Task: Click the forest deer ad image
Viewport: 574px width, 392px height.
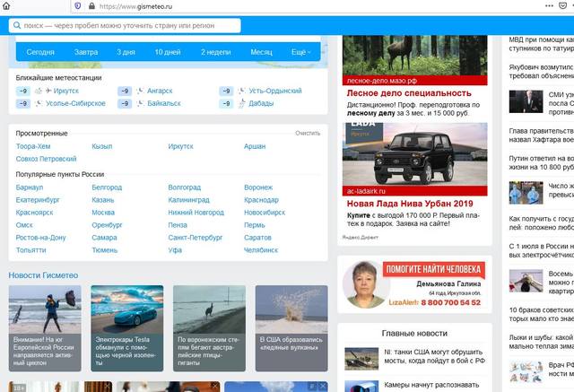Action: pos(414,56)
